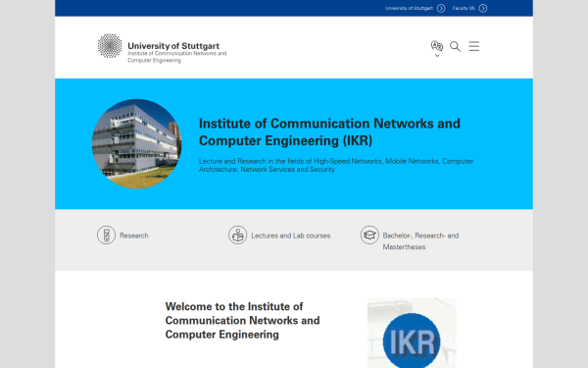Open Lectures and Lab courses link
Image resolution: width=588 pixels, height=368 pixels.
click(x=291, y=236)
